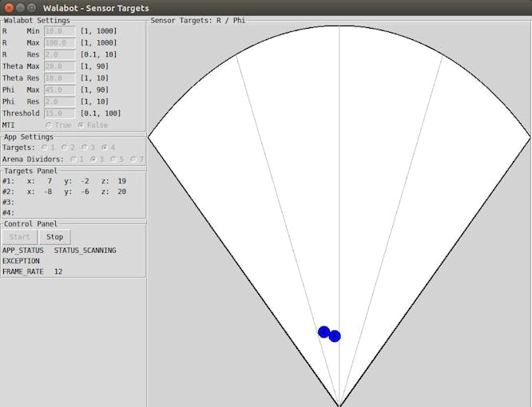The width and height of the screenshot is (532, 407).
Task: Click the Targets: label in App Settings
Action: coord(18,148)
